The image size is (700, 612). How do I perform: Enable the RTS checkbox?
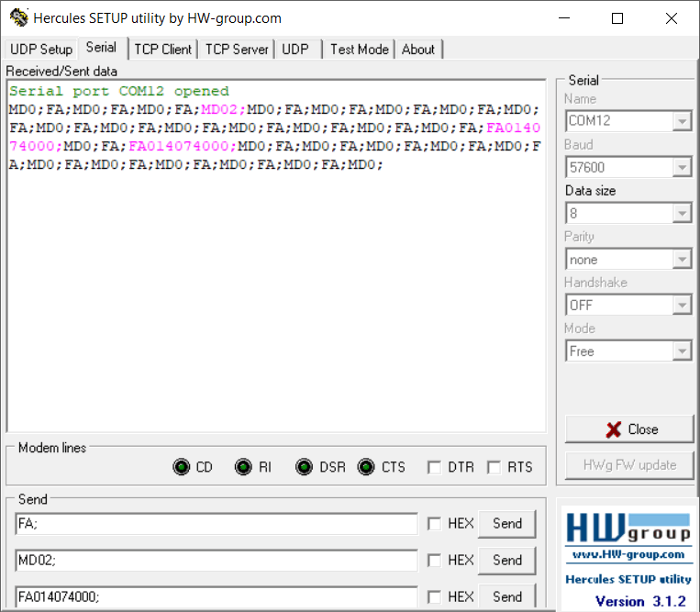pyautogui.click(x=494, y=468)
